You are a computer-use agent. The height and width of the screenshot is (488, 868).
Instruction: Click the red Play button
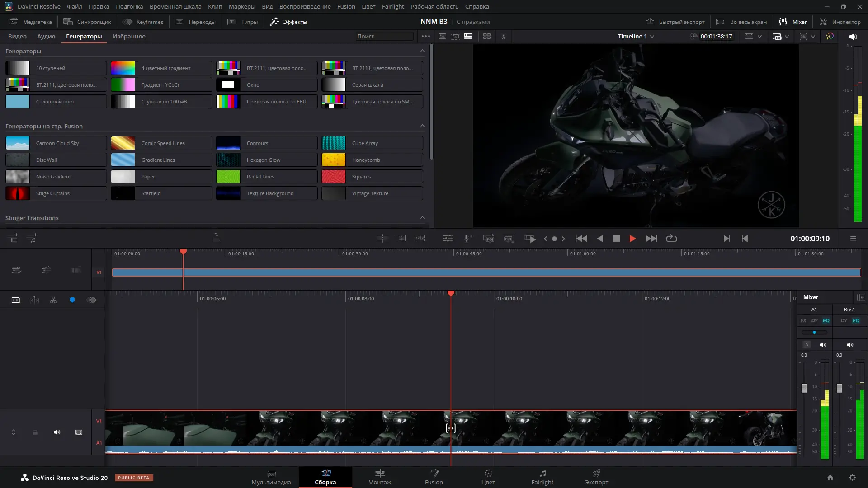pyautogui.click(x=632, y=239)
